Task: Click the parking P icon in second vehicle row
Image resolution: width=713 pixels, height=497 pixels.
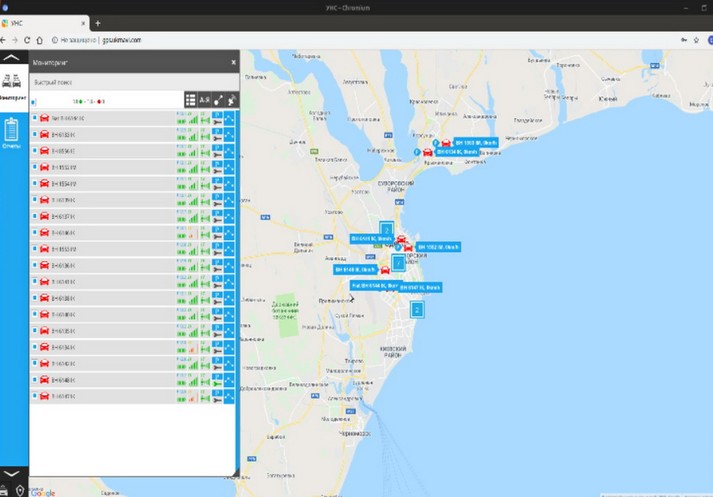Action: (x=217, y=130)
